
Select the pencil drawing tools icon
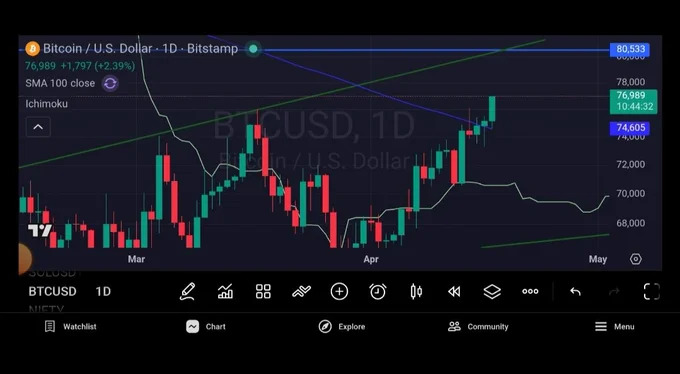coord(187,292)
